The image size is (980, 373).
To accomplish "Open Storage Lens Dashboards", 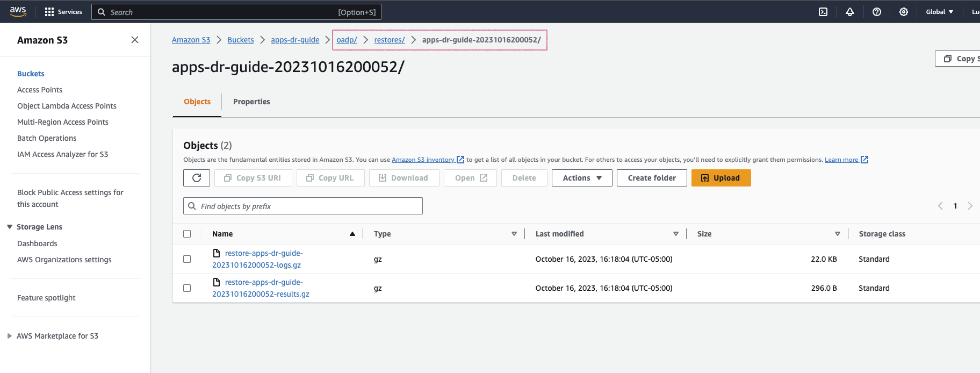I will coord(37,243).
